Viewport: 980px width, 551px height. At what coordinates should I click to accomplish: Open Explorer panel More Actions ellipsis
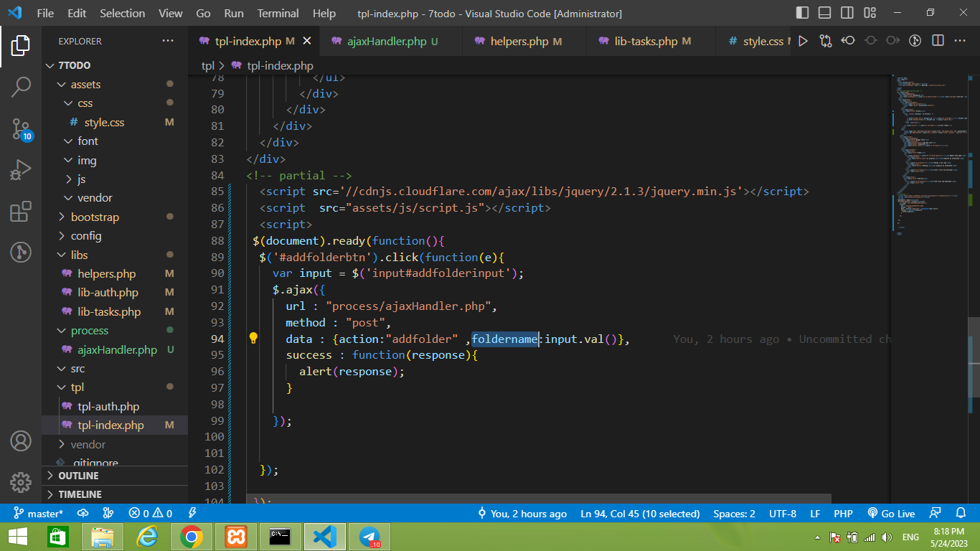click(168, 41)
